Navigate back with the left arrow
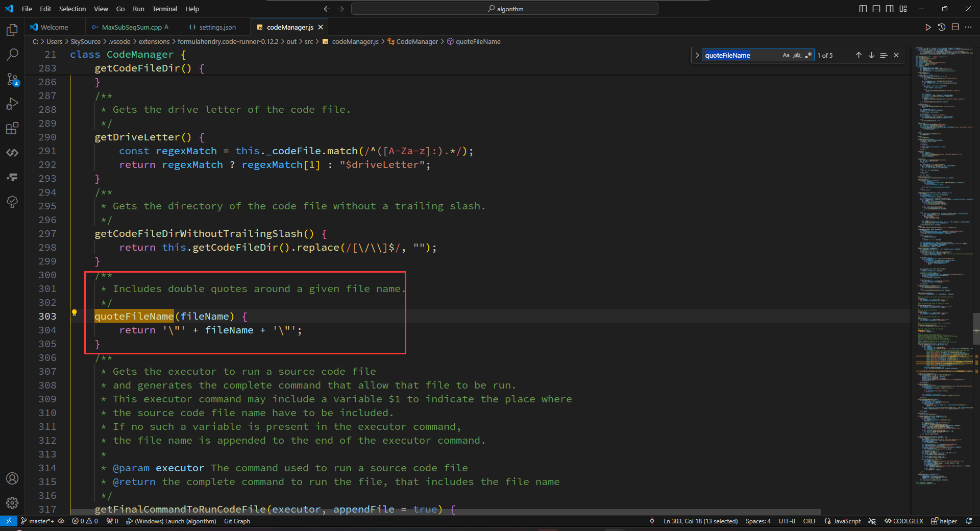980x531 pixels. coord(327,9)
